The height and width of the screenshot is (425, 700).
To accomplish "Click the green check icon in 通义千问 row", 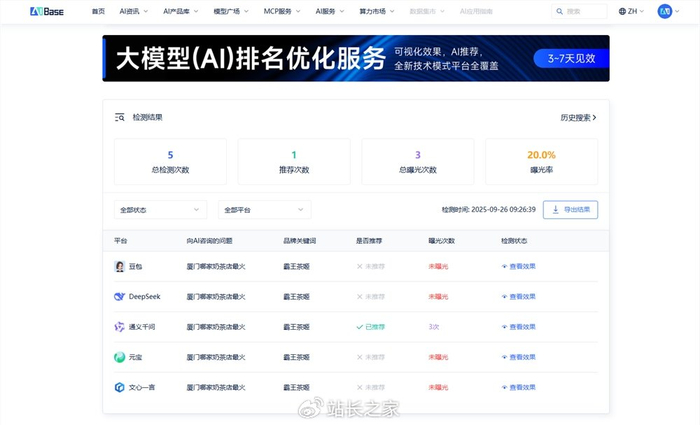I will 359,327.
